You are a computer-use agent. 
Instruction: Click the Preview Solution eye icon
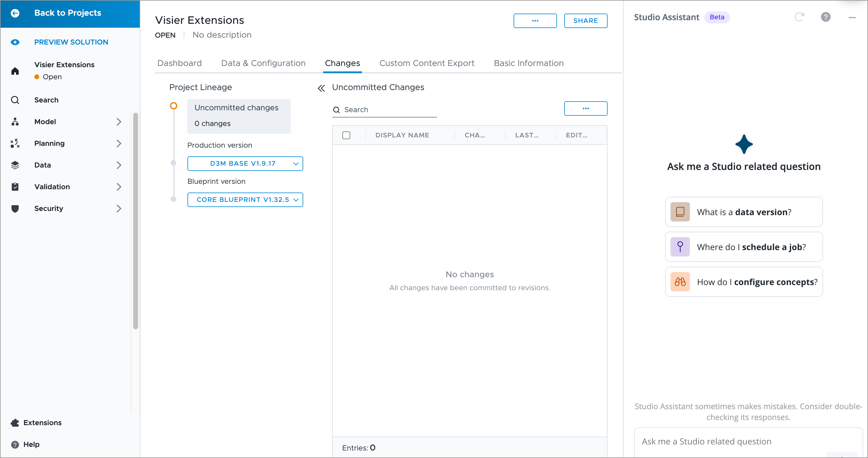[x=15, y=42]
